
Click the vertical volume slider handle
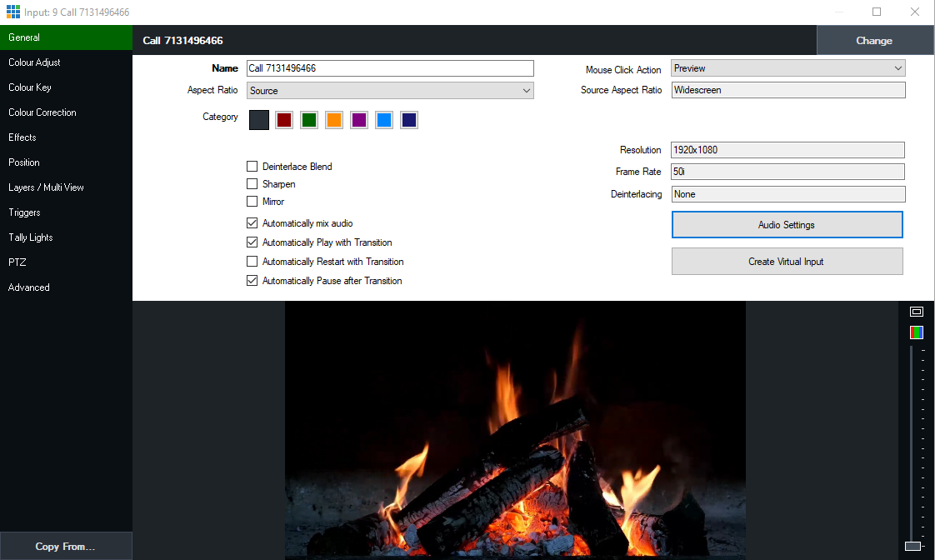click(913, 546)
